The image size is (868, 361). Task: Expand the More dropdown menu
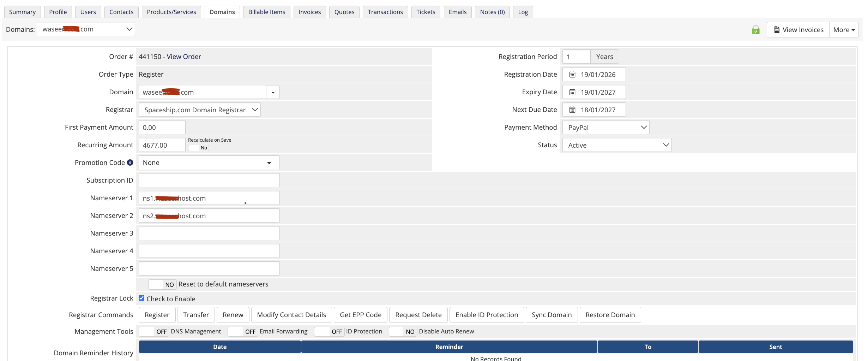click(844, 30)
